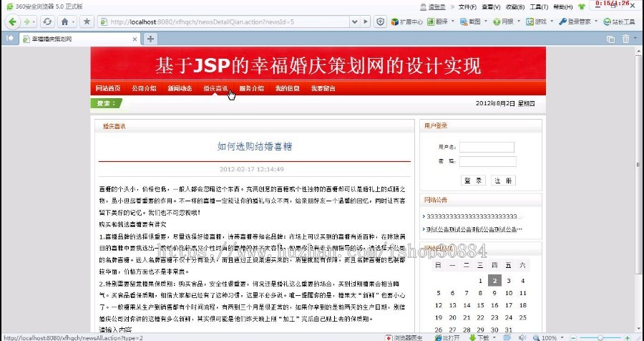Open the closed tabs trash icon
The height and width of the screenshot is (341, 644).
626,39
